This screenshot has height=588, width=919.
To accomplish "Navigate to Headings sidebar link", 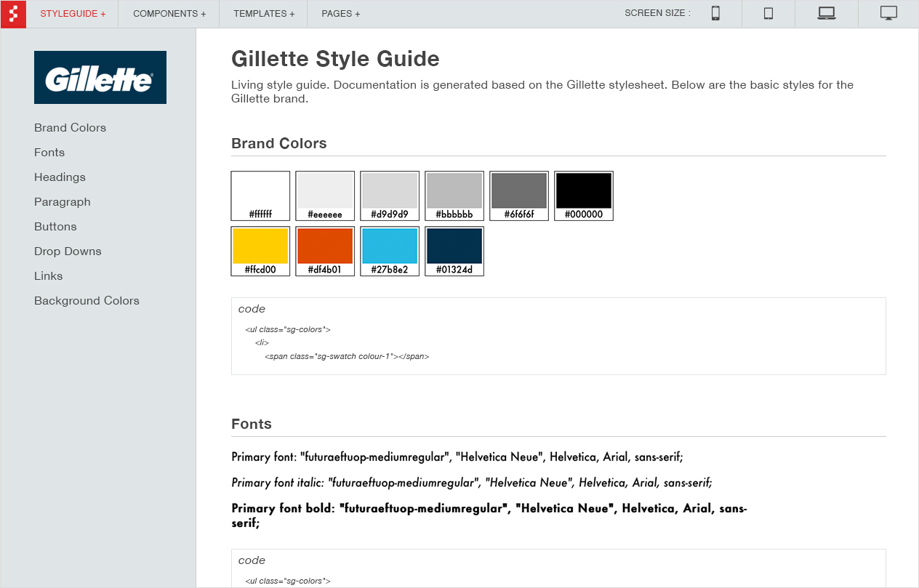I will [x=60, y=177].
